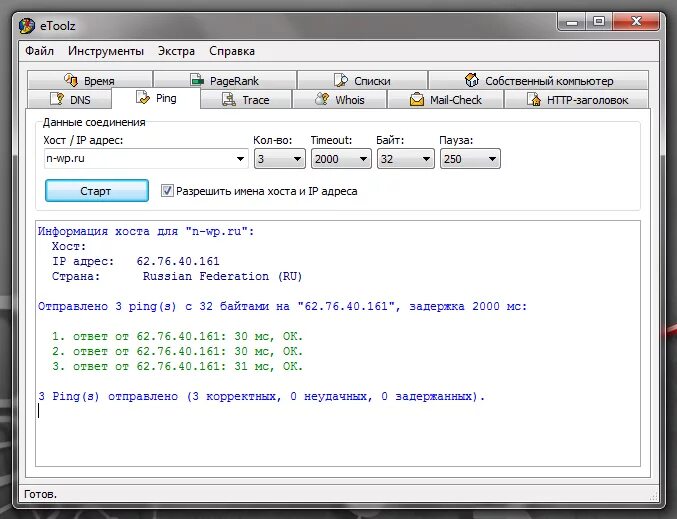Click the IP адрес 62.76.40.161 line
This screenshot has height=519, width=677.
tap(136, 261)
